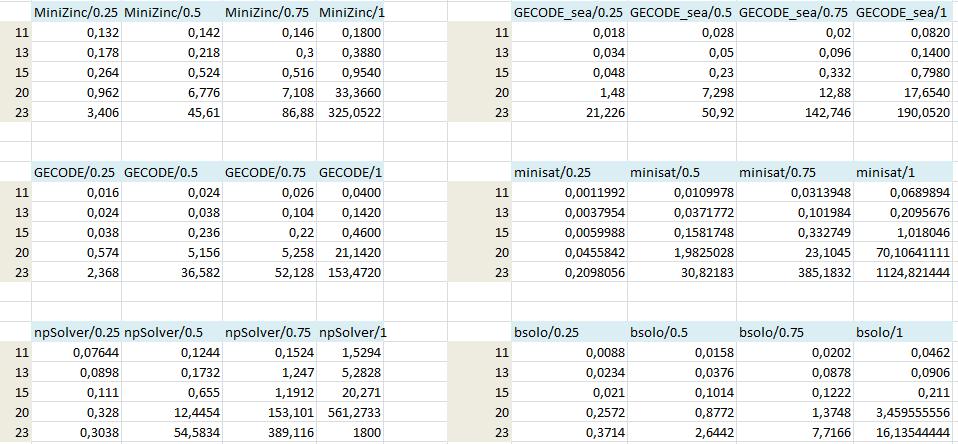Viewport: 958px width, 444px height.
Task: Click the bsolo/1 header cell
Action: (x=904, y=333)
